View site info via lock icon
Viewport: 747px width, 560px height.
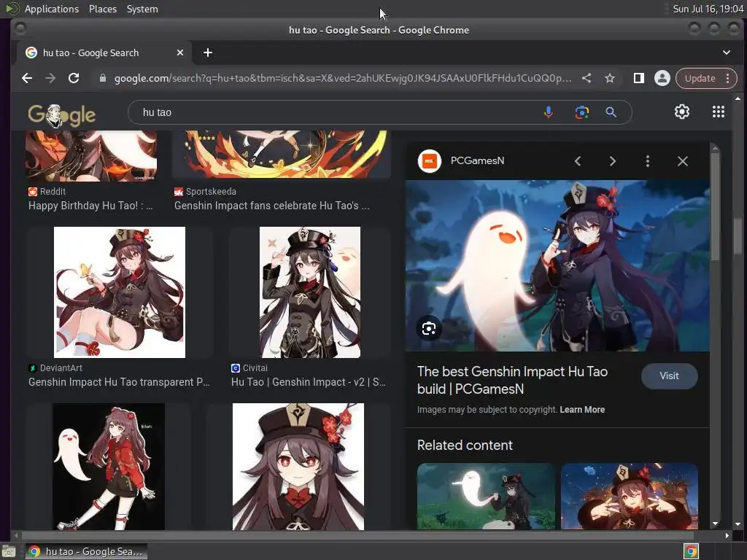tap(102, 78)
